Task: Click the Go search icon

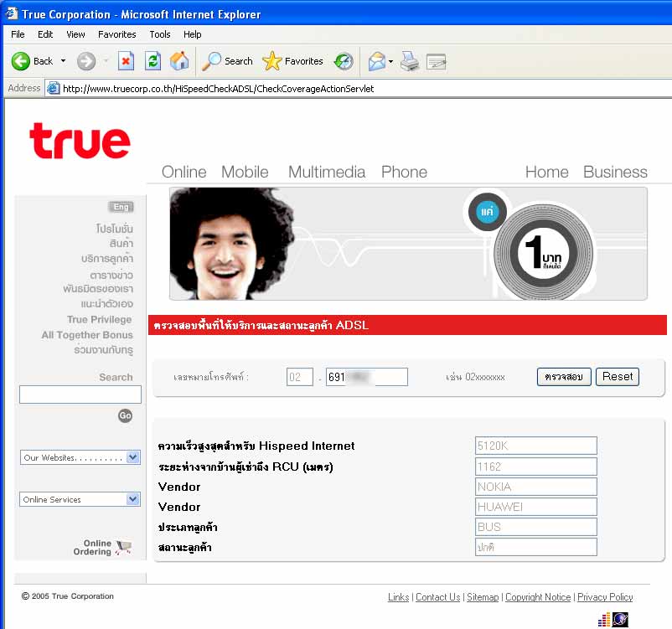Action: 125,415
